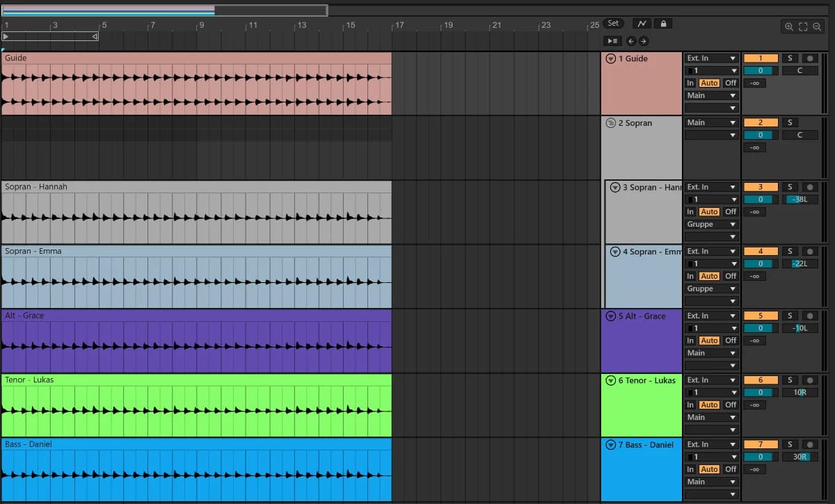Arm record on Bass - Daniel track
Screen dimensions: 835x504
pyautogui.click(x=810, y=445)
